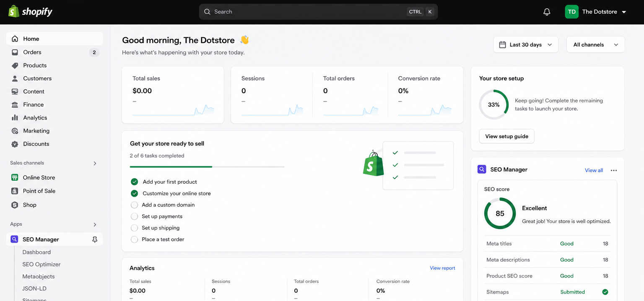The width and height of the screenshot is (644, 301).
Task: Unpin SEO Manager with the pin icon
Action: point(95,239)
